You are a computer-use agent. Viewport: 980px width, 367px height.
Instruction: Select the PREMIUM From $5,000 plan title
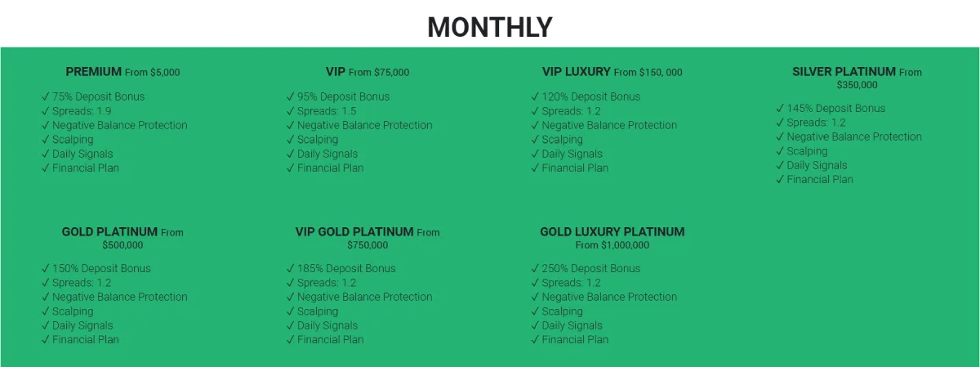[122, 72]
